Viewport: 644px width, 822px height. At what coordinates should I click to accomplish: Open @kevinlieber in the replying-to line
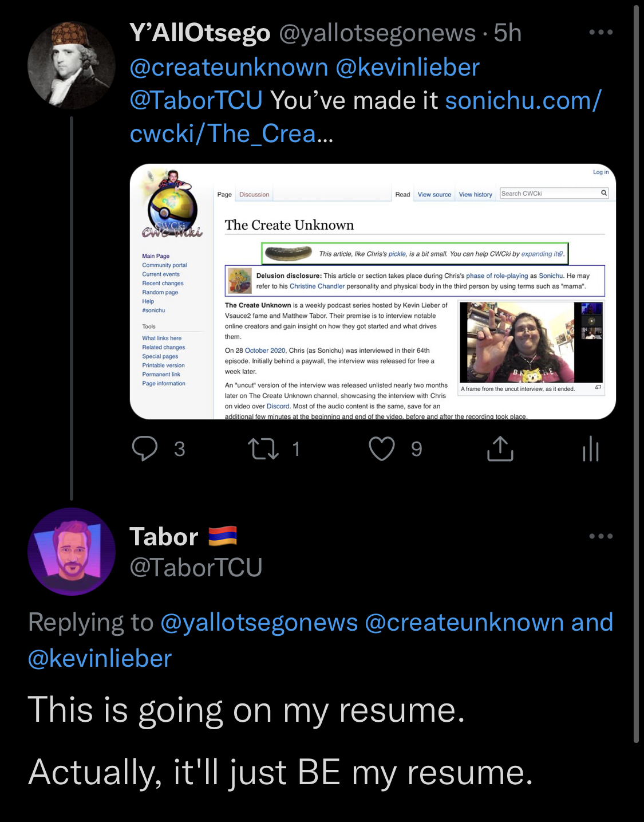pyautogui.click(x=100, y=659)
